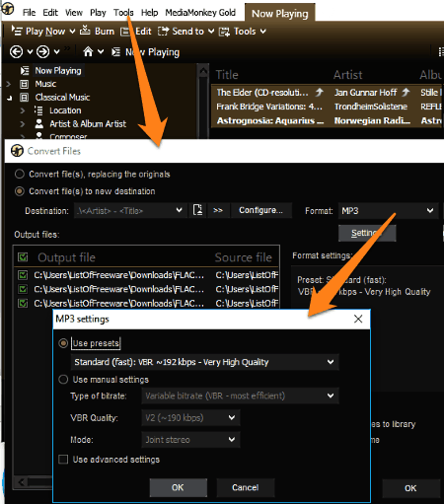The width and height of the screenshot is (444, 504).
Task: Open the Edit menu in menu bar
Action: pyautogui.click(x=50, y=13)
